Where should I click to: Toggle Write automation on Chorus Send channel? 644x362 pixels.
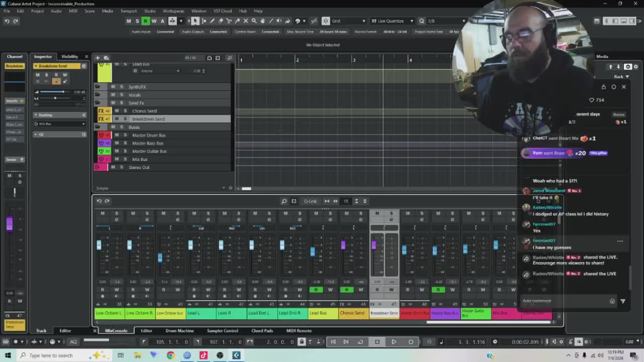[360, 290]
